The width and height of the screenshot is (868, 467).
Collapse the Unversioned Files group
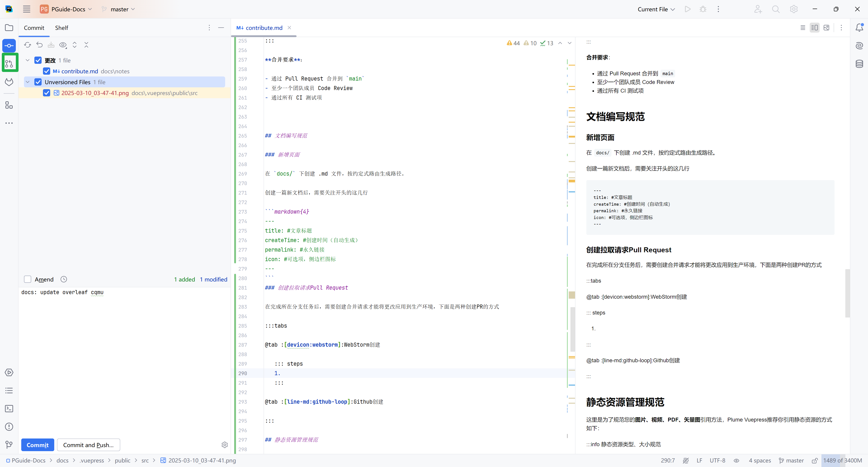[28, 82]
